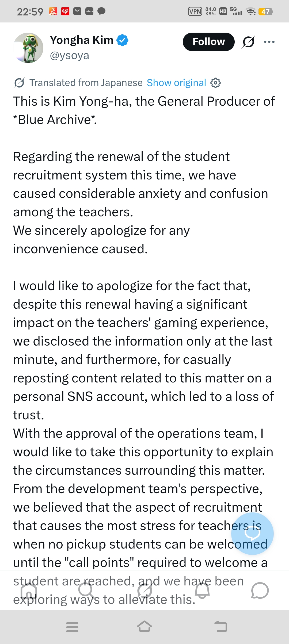289x644 pixels.
Task: Tap the Yongha Kim display name
Action: click(x=82, y=40)
